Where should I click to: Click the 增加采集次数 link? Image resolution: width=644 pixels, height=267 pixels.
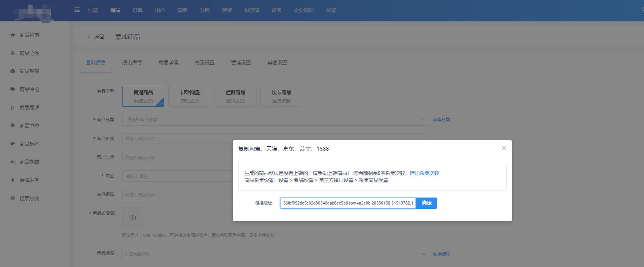tap(424, 173)
